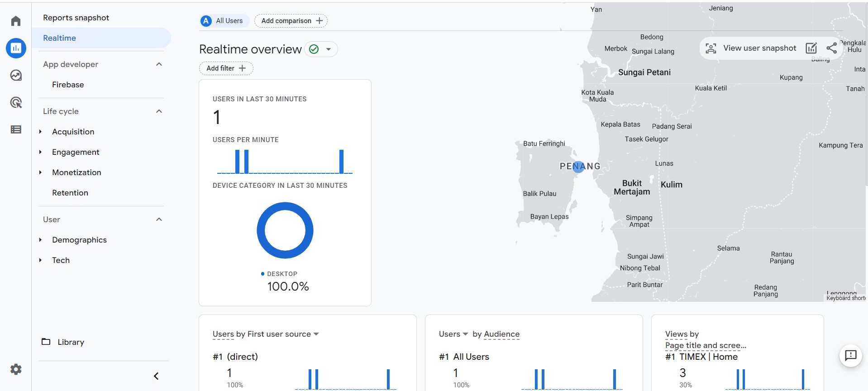Click the #1 All Users audience row
This screenshot has width=868, height=391.
tap(464, 357)
